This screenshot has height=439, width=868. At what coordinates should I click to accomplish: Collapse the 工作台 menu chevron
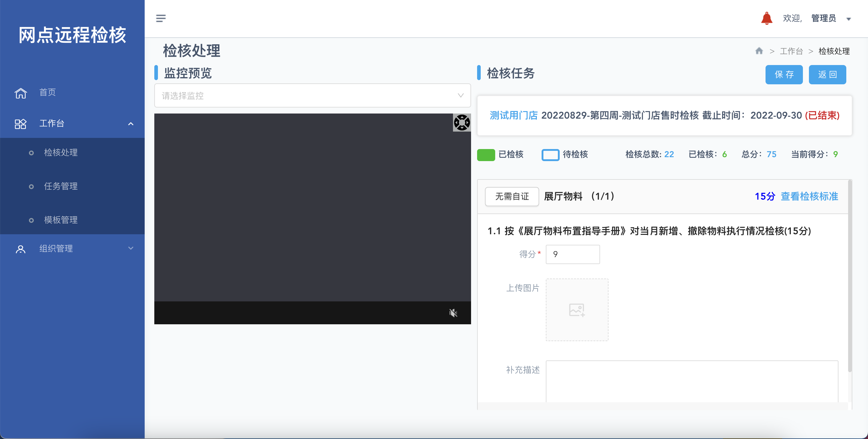pyautogui.click(x=131, y=124)
